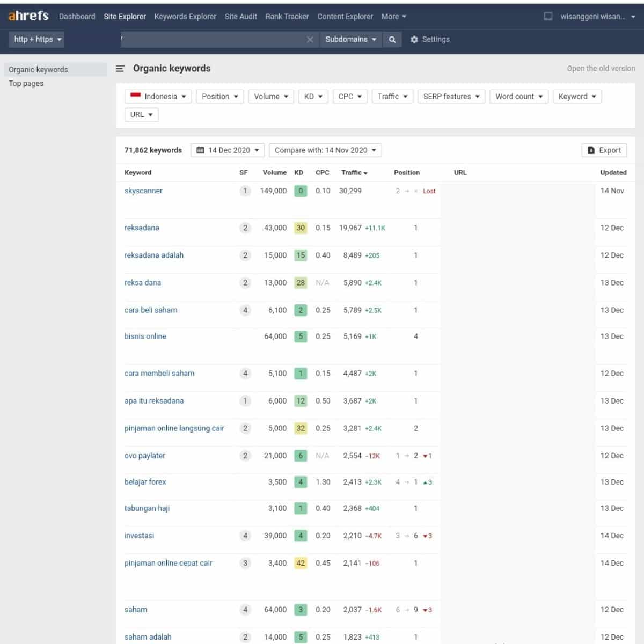The image size is (644, 644).
Task: Toggle the Position filter
Action: coord(219,96)
